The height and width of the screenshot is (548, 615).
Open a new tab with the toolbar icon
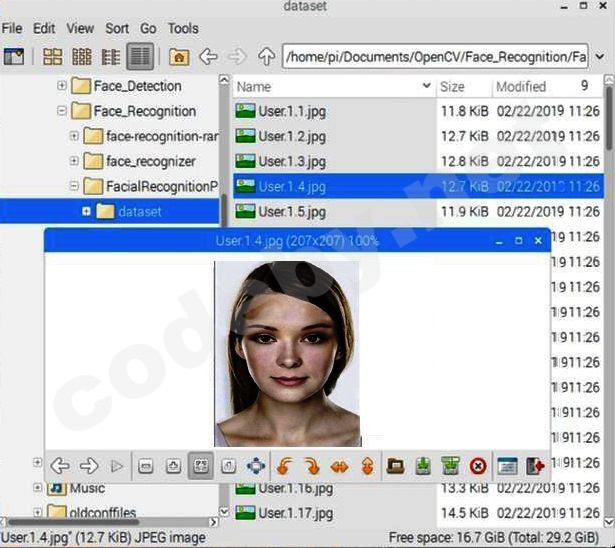(x=14, y=57)
